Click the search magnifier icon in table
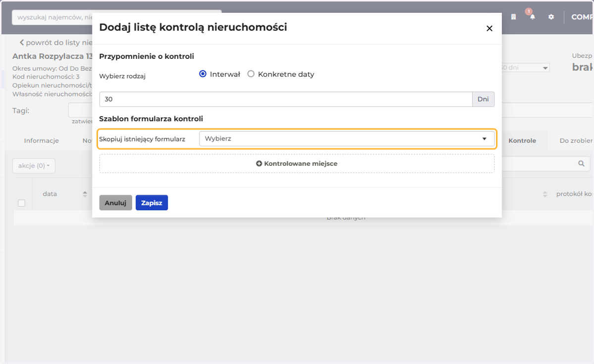This screenshot has width=594, height=364. [581, 163]
